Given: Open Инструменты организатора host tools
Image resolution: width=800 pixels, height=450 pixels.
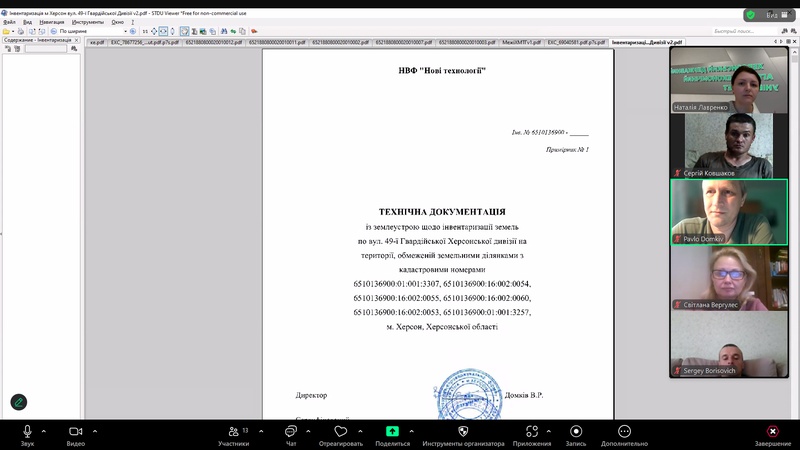Looking at the screenshot, I should coord(463,435).
